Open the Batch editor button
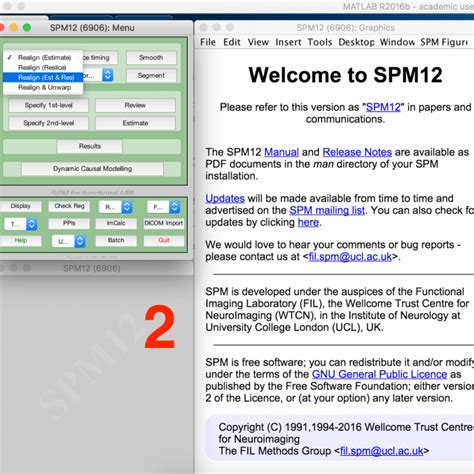The image size is (474, 474). pos(116,241)
